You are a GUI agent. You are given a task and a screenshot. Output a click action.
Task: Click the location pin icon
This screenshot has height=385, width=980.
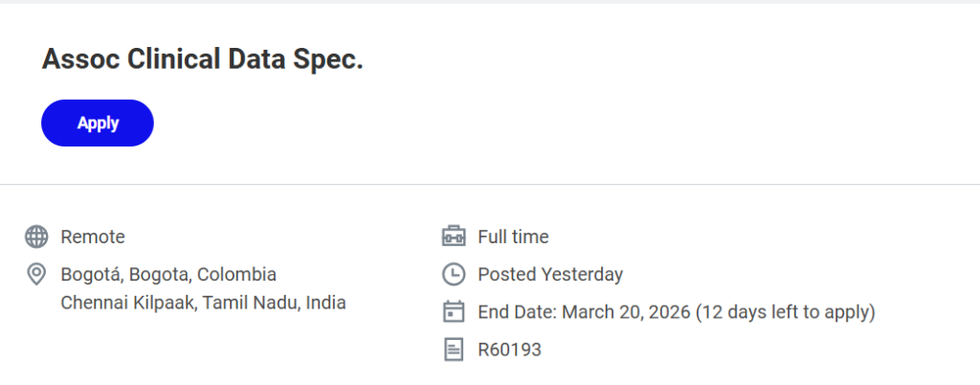coord(36,275)
